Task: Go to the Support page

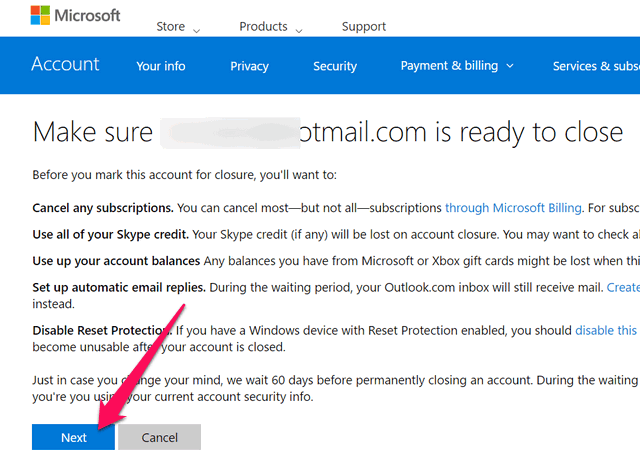Action: 364,26
